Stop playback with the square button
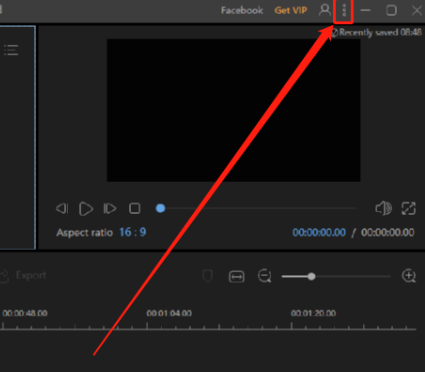 [135, 209]
